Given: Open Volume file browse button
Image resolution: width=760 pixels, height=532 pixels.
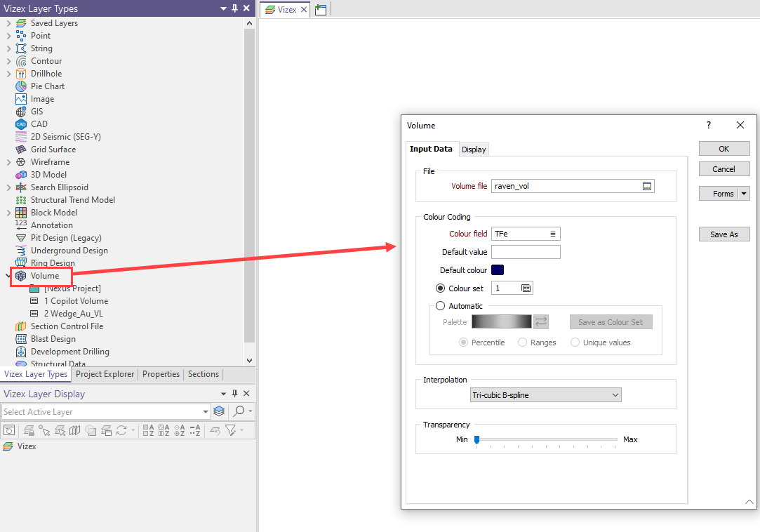Looking at the screenshot, I should click(647, 186).
